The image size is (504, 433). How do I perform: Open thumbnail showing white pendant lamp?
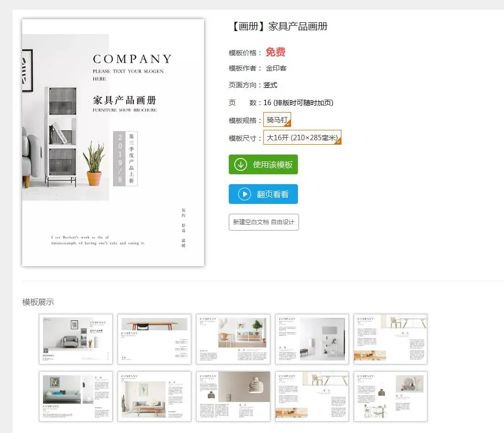tap(233, 396)
